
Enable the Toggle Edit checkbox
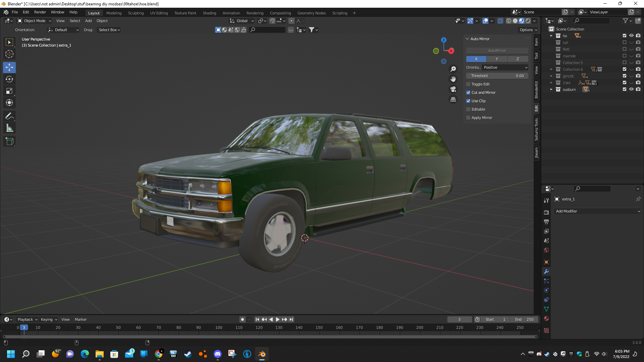[468, 84]
